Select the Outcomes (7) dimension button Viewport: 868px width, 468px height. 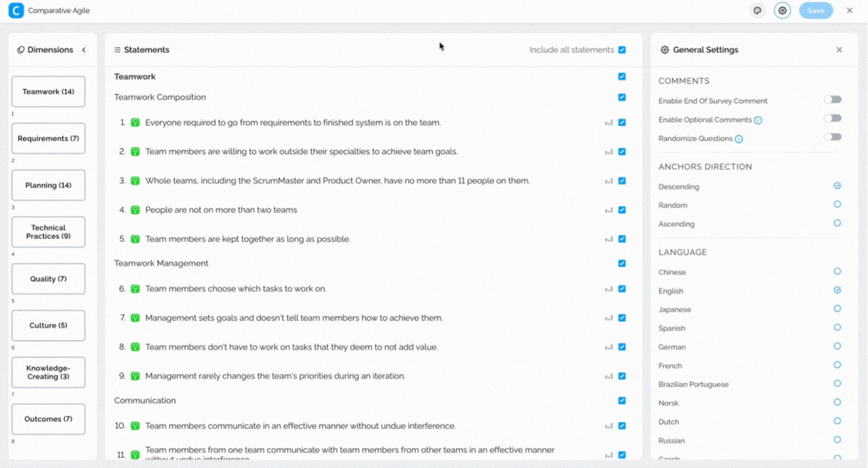[49, 419]
